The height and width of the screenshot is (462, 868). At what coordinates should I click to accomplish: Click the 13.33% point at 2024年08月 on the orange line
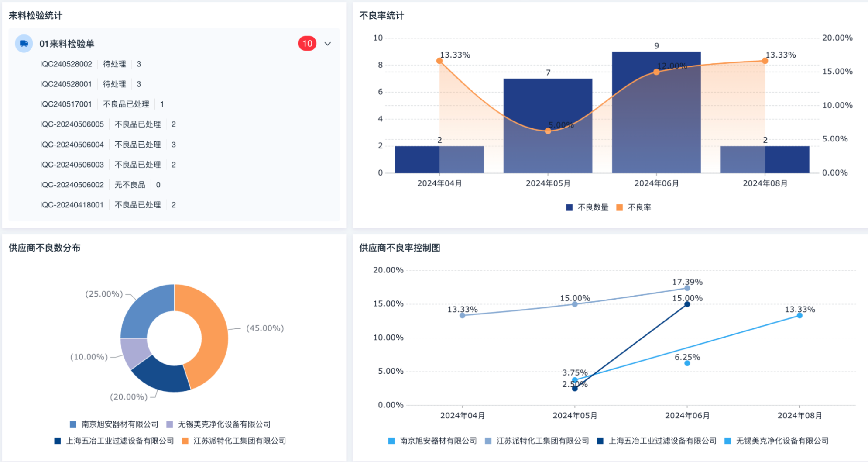(x=765, y=61)
